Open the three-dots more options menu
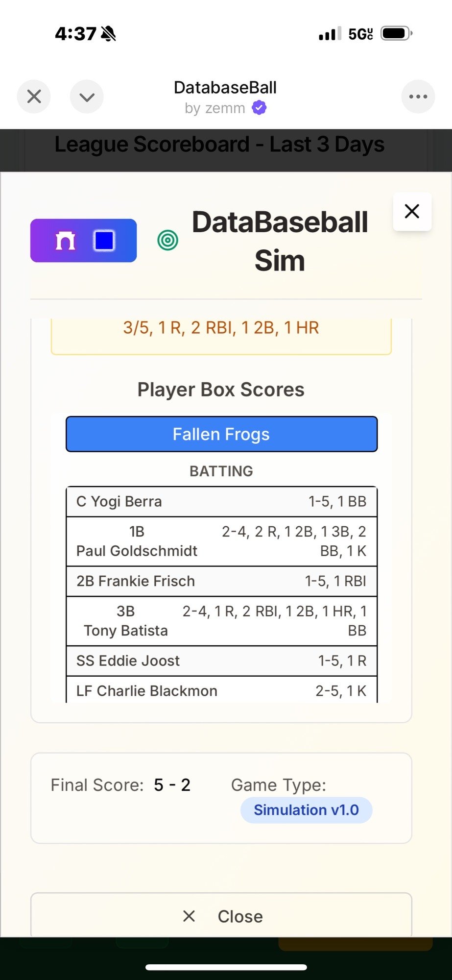This screenshot has height=980, width=452. [x=418, y=97]
